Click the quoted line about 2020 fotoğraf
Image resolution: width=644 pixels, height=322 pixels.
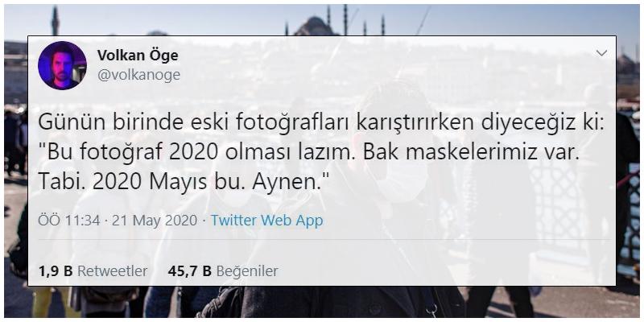point(308,154)
